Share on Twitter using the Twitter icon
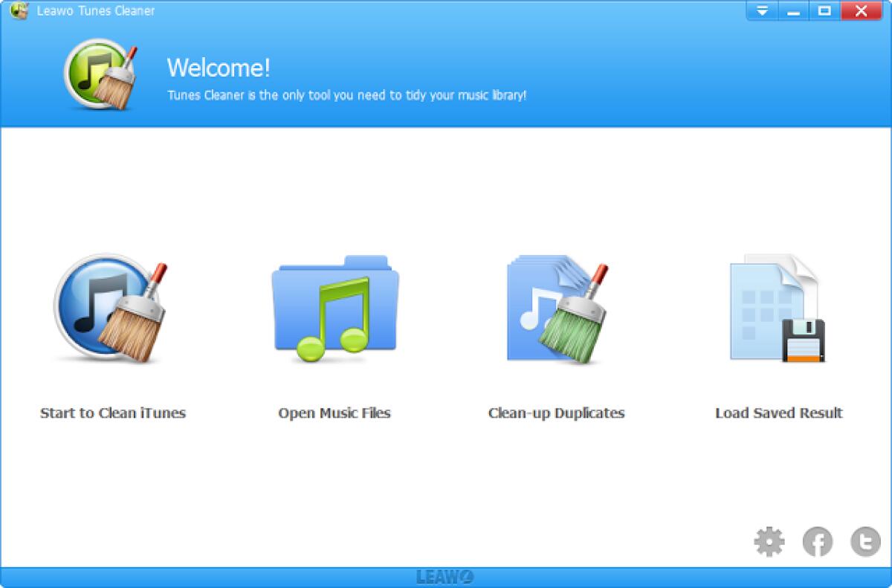 [x=864, y=541]
